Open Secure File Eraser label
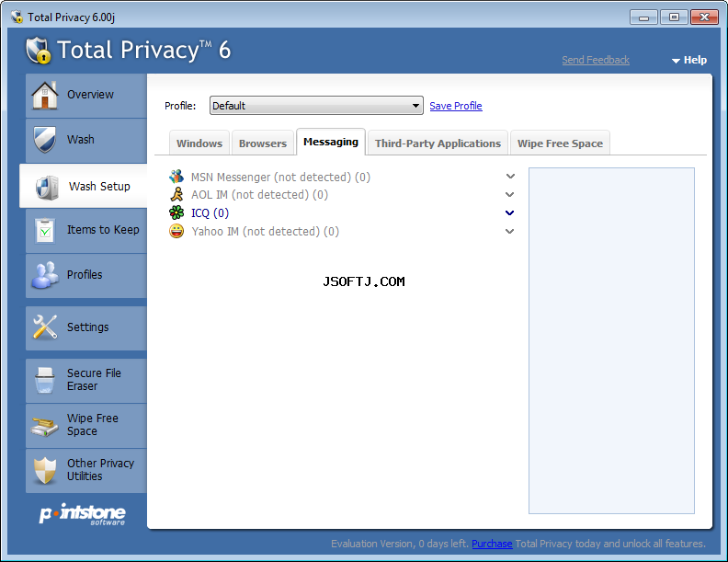This screenshot has height=562, width=728. [94, 380]
